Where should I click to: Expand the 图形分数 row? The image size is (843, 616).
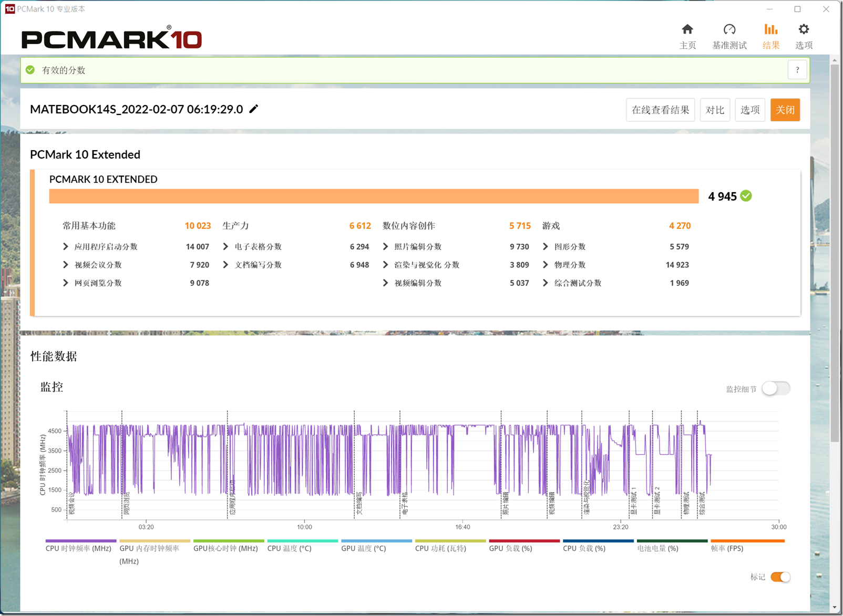545,246
